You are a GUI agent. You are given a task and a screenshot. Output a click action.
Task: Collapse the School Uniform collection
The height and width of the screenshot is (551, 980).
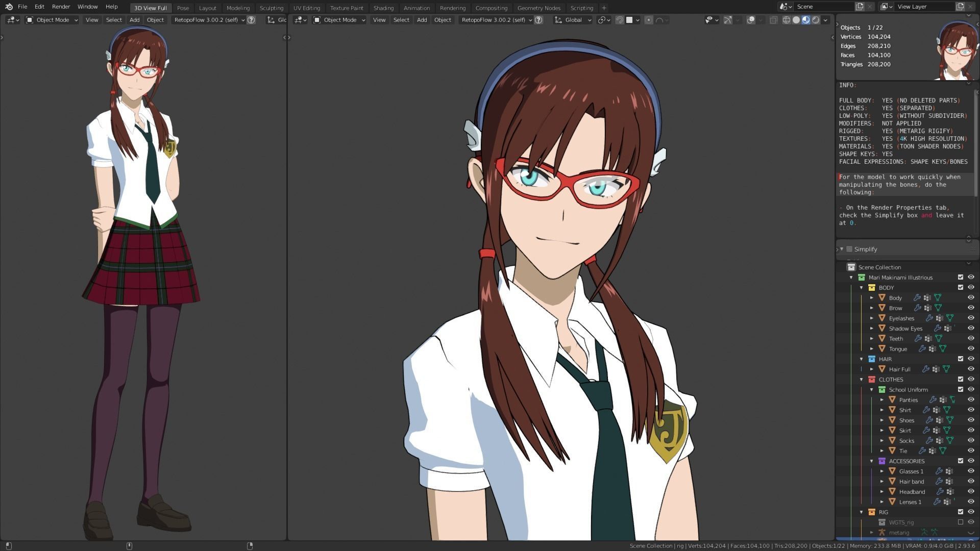pyautogui.click(x=872, y=389)
